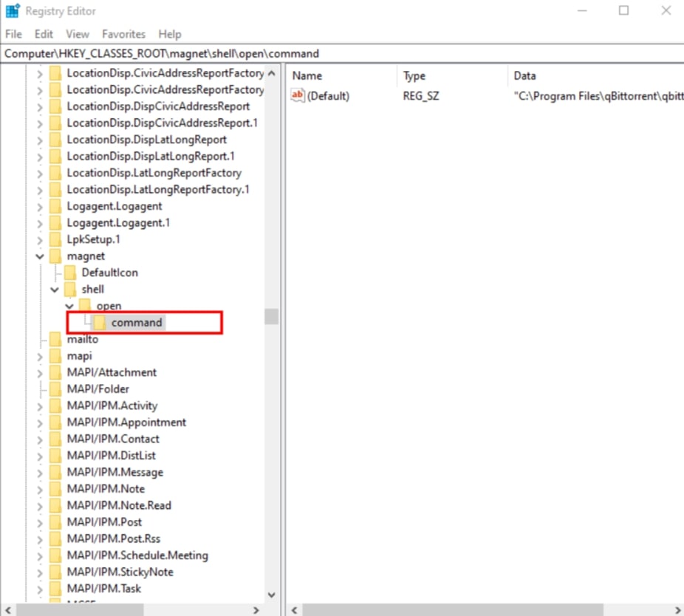Click the magnet folder icon
Screen dimensions: 684x616
tap(55, 256)
